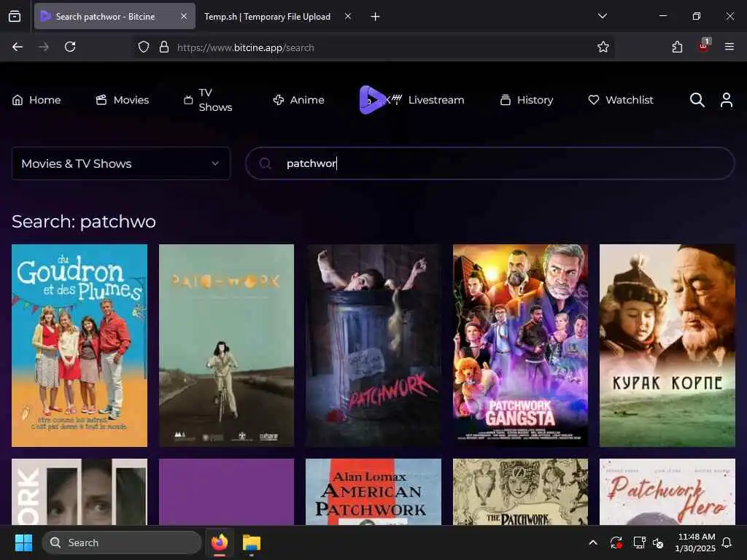The height and width of the screenshot is (560, 747).
Task: Expand the Movies & TV Shows dropdown
Action: [121, 163]
